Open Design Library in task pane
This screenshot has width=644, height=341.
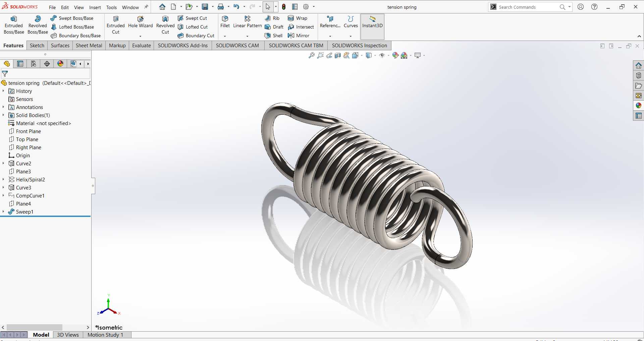tap(638, 75)
